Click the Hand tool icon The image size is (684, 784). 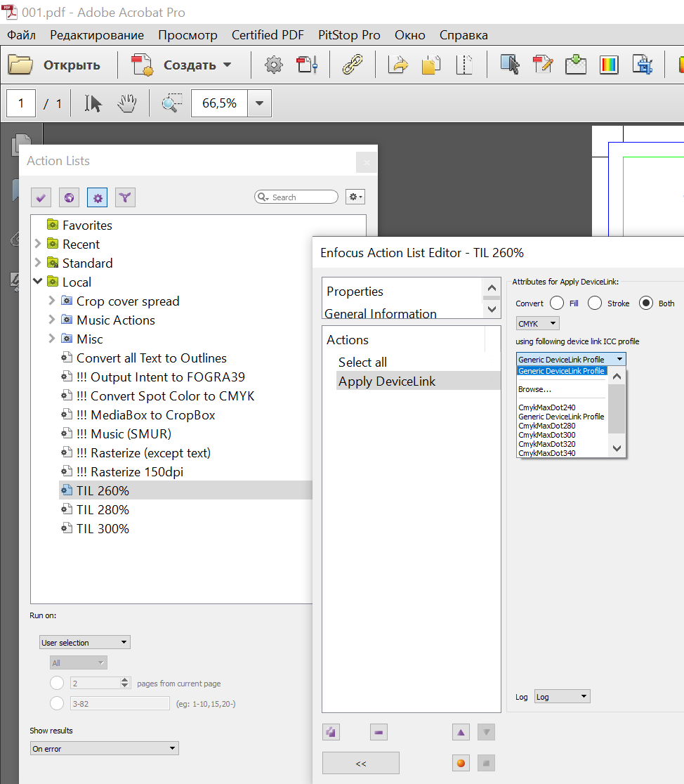(x=126, y=104)
